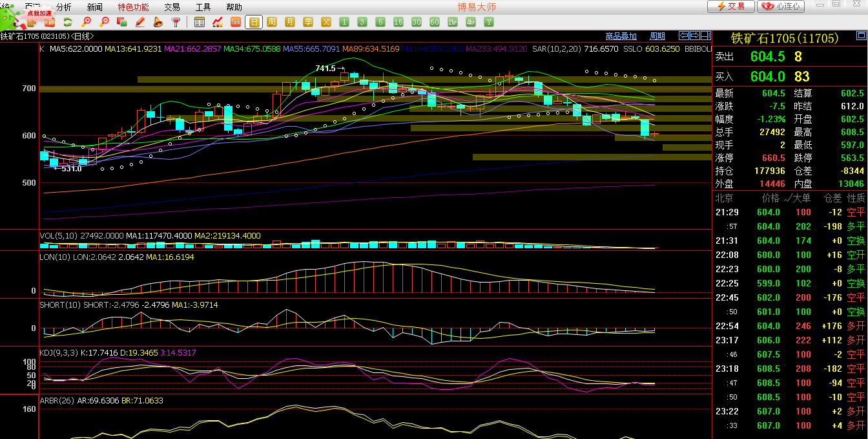Click the left arrow chart navigation icon
Viewport: 868px width, 439px height.
[x=684, y=36]
